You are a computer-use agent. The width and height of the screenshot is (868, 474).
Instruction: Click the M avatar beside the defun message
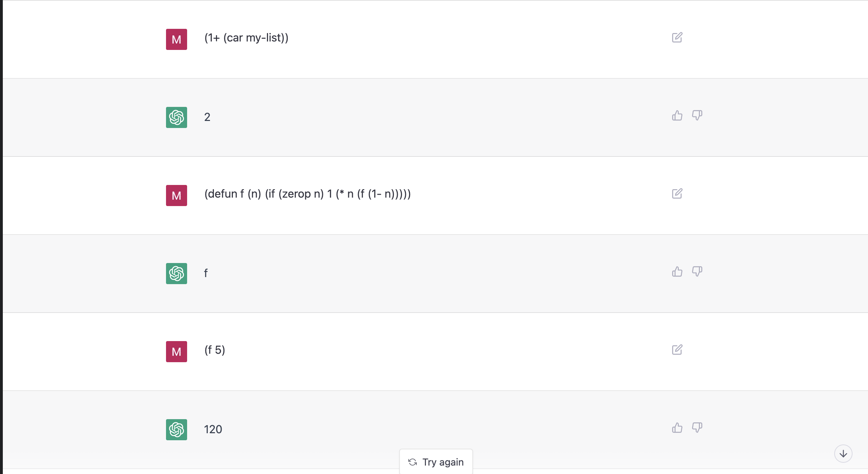coord(177,196)
